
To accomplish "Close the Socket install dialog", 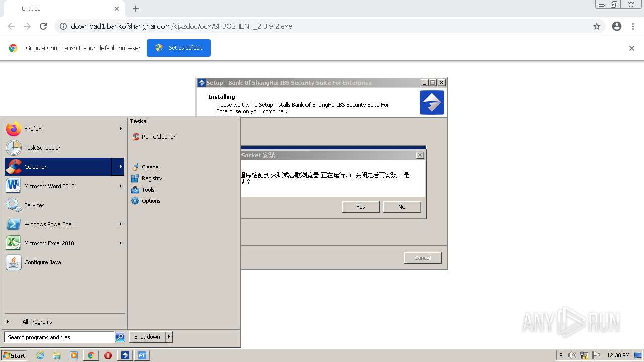I will tap(420, 155).
